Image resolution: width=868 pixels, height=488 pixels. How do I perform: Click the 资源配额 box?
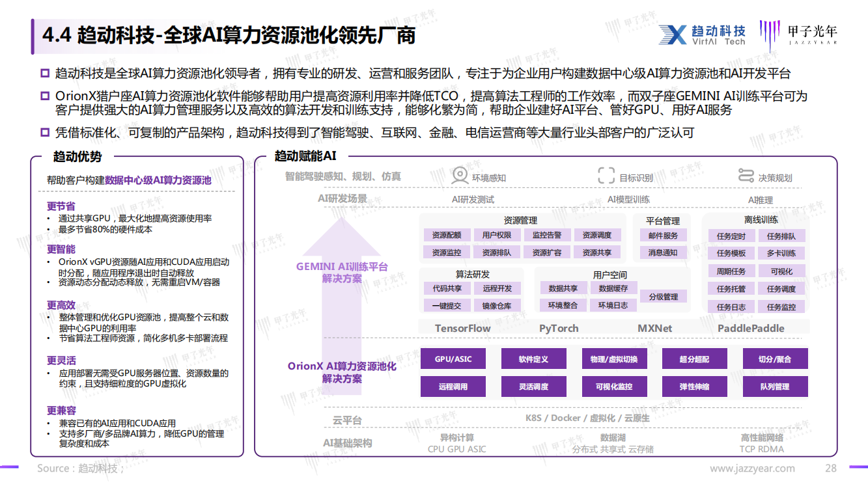(x=447, y=235)
